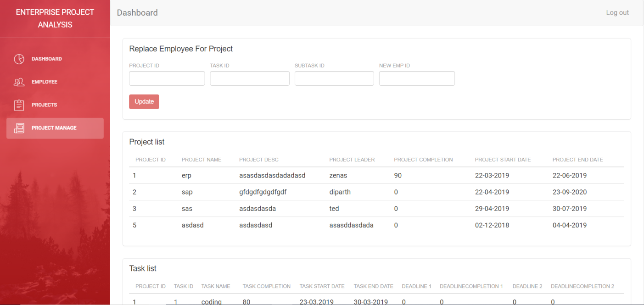The width and height of the screenshot is (644, 305).
Task: Click completion value '90' for erp
Action: coord(398,176)
